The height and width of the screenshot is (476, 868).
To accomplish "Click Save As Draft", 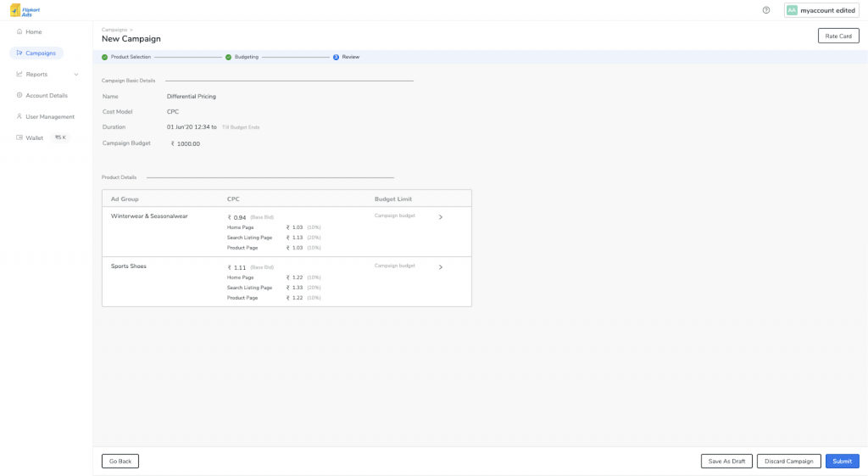I will tap(726, 461).
